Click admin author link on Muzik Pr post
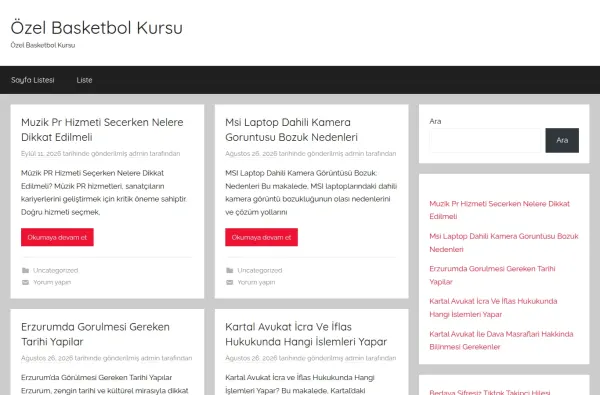This screenshot has height=395, width=600. pos(138,153)
